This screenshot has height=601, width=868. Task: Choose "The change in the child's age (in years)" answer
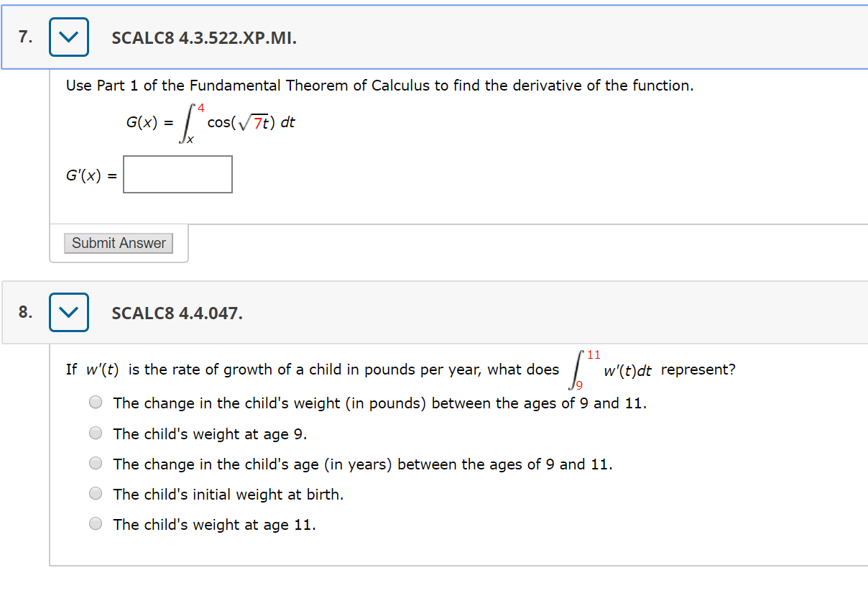(95, 462)
